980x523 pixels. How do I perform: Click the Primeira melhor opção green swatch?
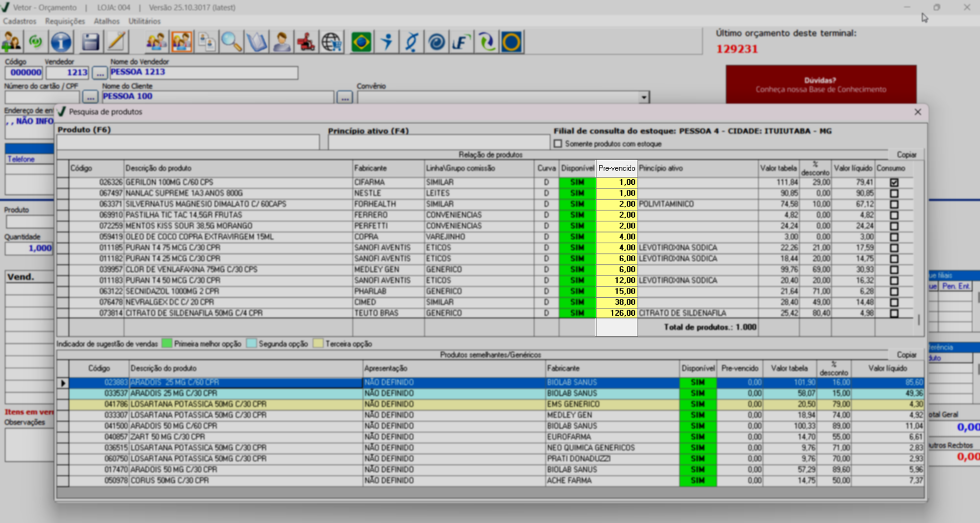[167, 344]
